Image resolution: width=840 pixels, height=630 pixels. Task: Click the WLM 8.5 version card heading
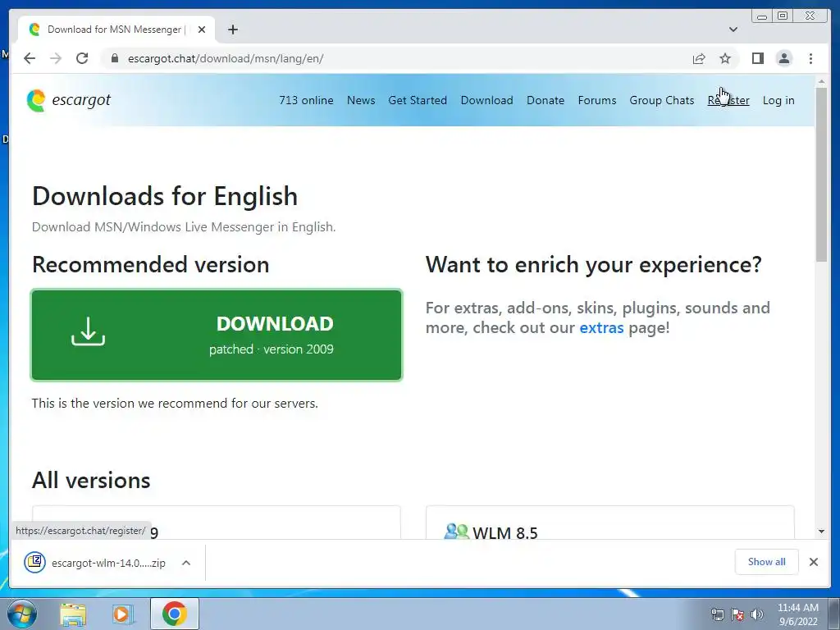(x=504, y=533)
